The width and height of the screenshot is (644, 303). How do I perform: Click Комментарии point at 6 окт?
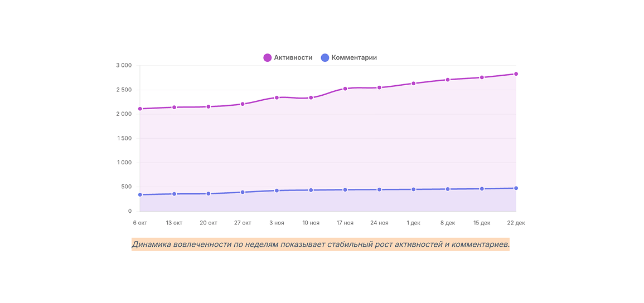click(140, 194)
